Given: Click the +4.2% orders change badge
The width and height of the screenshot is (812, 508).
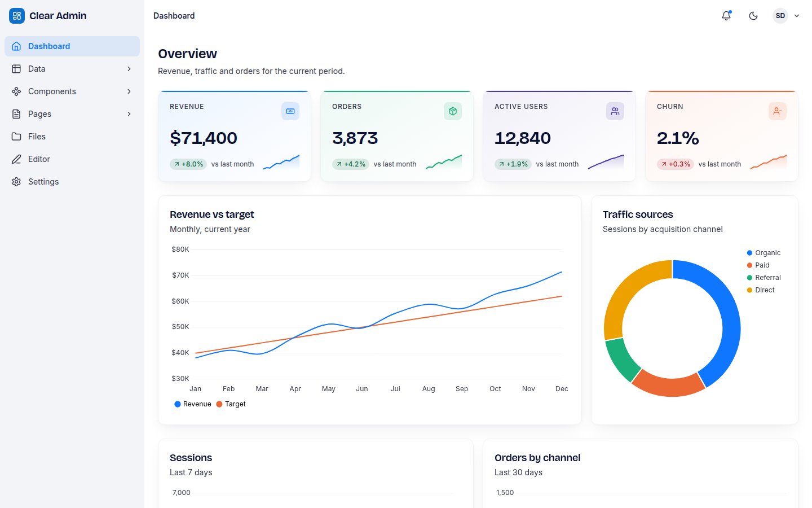Looking at the screenshot, I should (351, 164).
